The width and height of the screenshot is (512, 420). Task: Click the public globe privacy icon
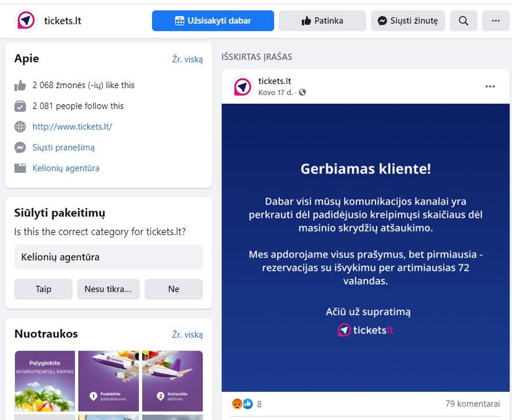(x=303, y=92)
